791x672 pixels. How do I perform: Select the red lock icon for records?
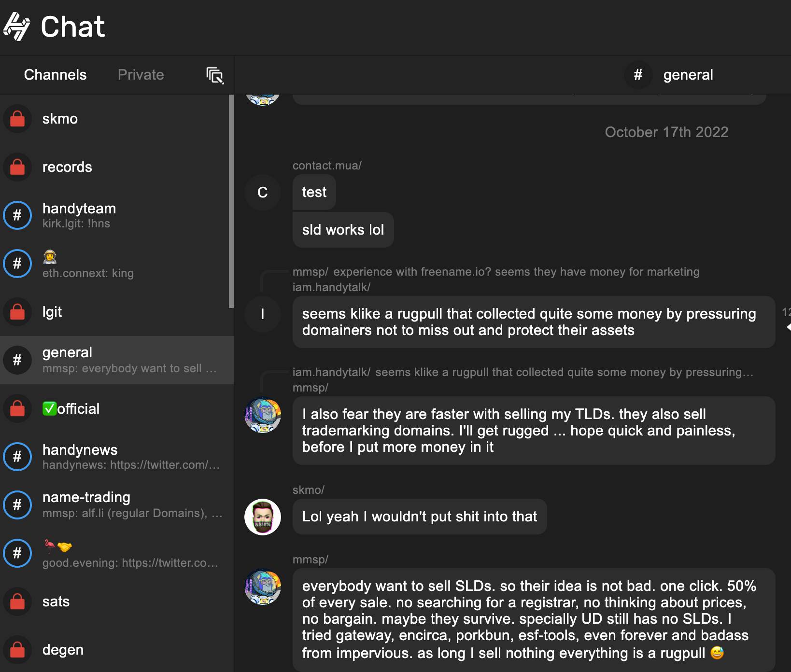click(x=17, y=167)
